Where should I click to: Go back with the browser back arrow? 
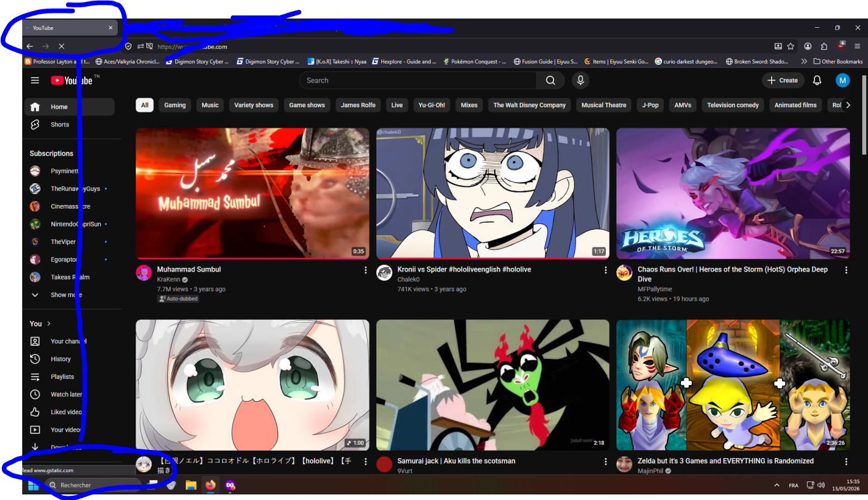click(30, 46)
